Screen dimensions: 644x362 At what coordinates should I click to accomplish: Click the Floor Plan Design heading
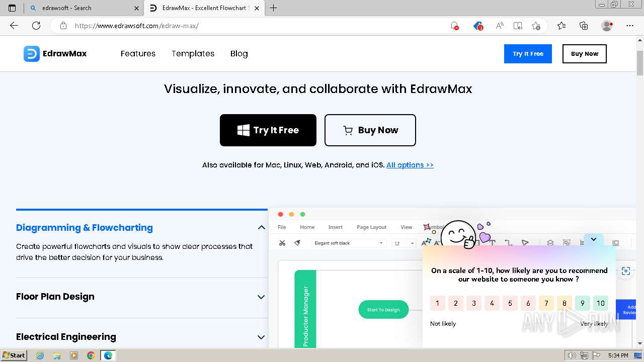[55, 297]
